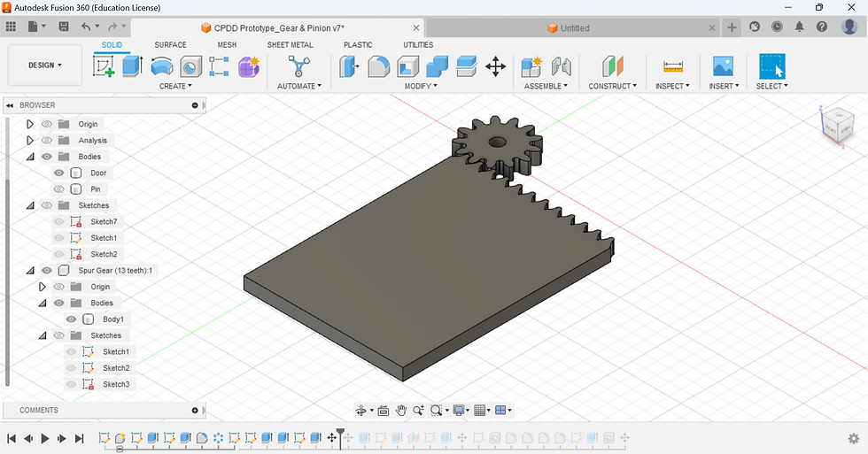Viewport: 868px width, 454px height.
Task: Expand the Analysis folder
Action: [x=30, y=141]
